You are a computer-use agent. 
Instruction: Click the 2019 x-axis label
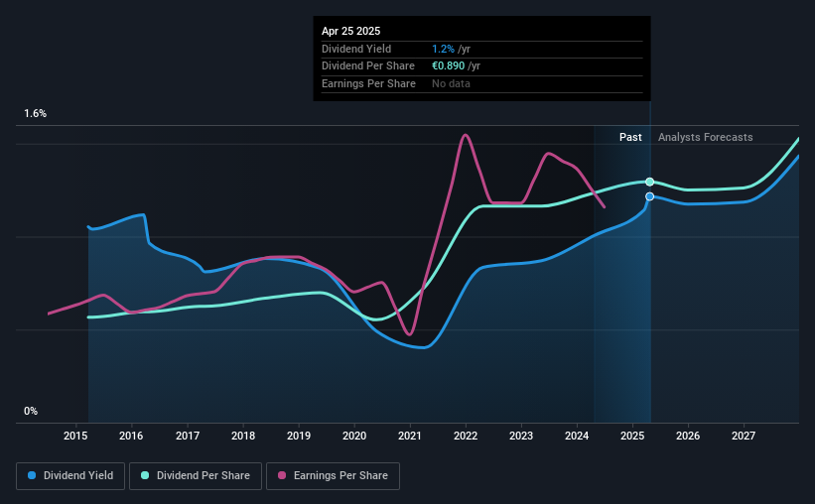click(299, 436)
